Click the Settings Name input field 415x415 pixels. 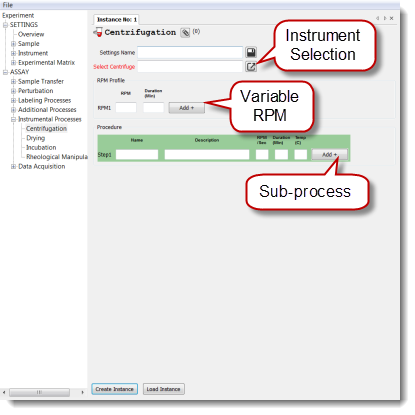click(190, 53)
